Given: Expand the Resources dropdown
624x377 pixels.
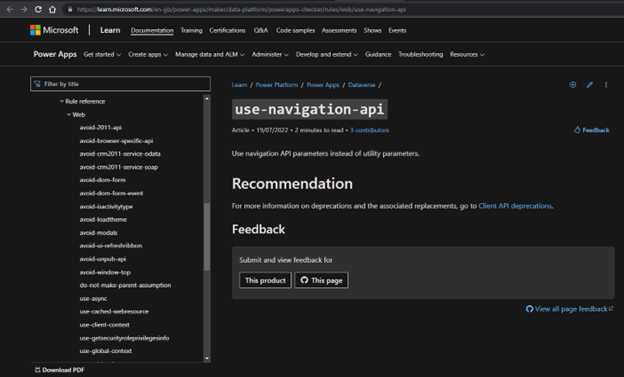Looking at the screenshot, I should click(467, 55).
